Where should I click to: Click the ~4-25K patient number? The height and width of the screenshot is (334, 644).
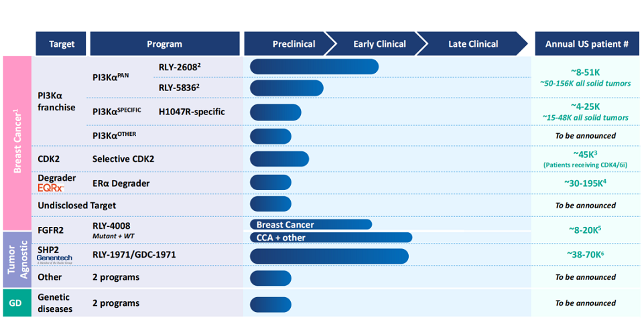pyautogui.click(x=585, y=106)
